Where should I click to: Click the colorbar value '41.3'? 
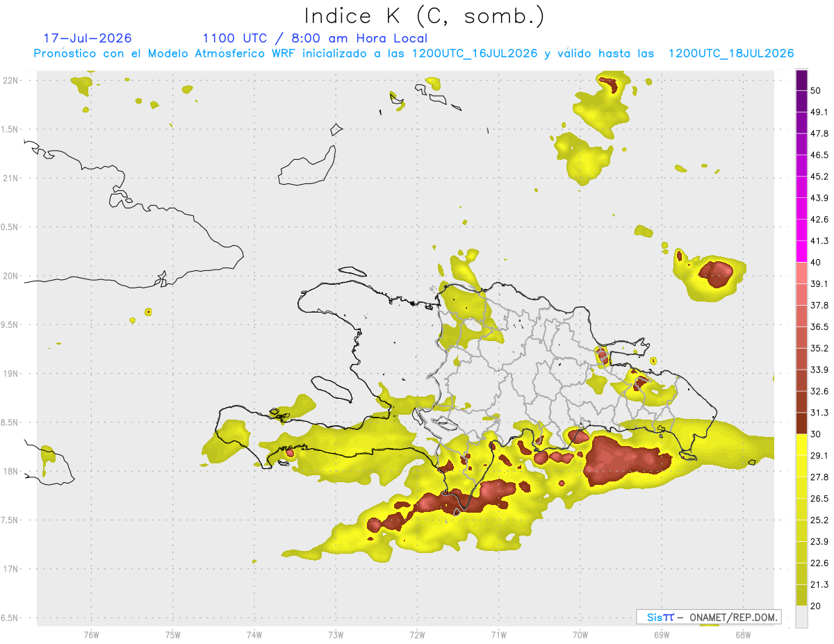point(819,241)
